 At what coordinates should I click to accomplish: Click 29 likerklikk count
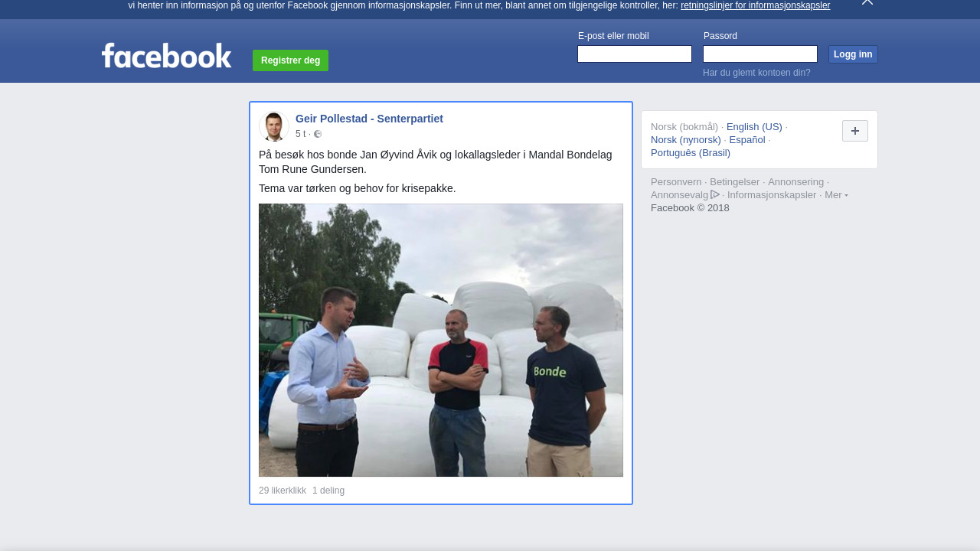[x=283, y=491]
